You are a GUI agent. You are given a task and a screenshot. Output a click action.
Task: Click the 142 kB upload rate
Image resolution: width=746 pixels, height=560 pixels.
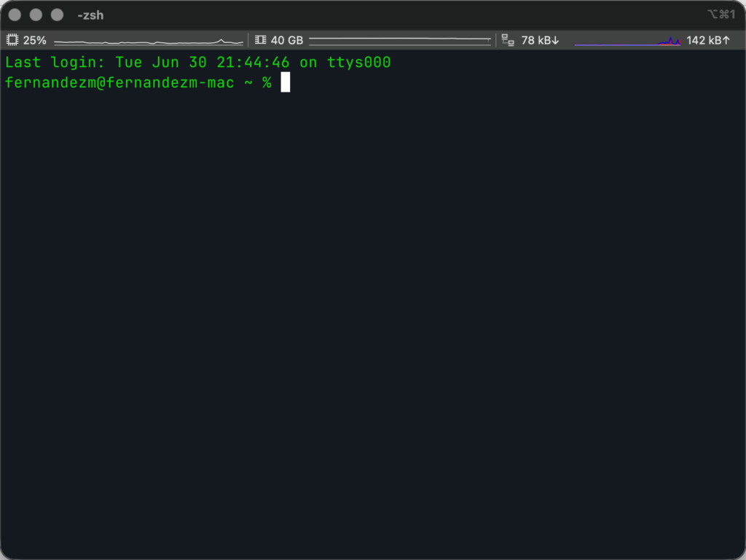coord(708,40)
